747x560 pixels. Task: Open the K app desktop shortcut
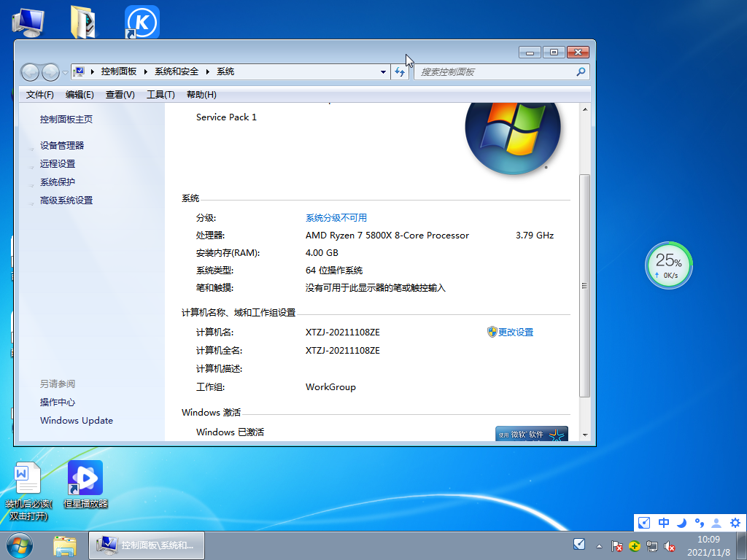coord(142,20)
